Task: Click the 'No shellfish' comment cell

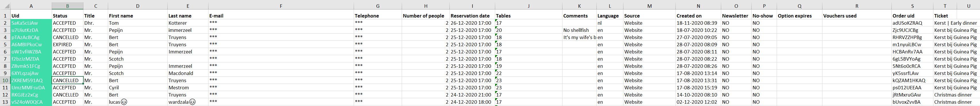Action: point(579,30)
